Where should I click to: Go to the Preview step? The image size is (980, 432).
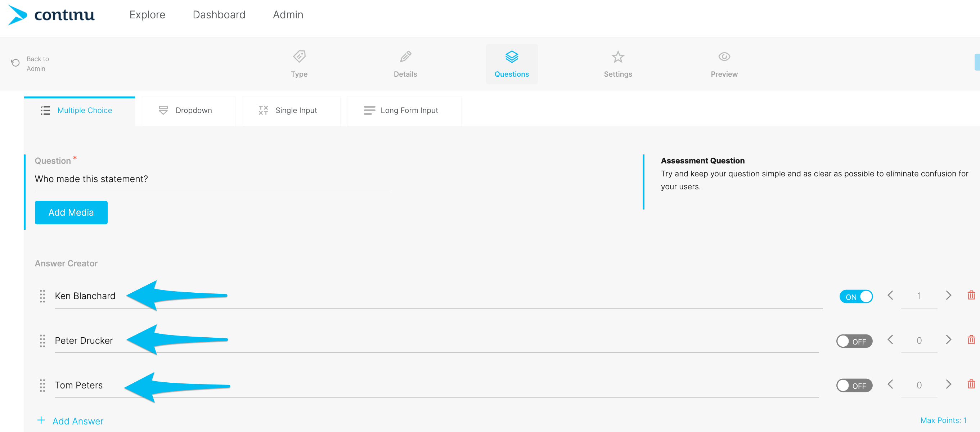coord(724,64)
